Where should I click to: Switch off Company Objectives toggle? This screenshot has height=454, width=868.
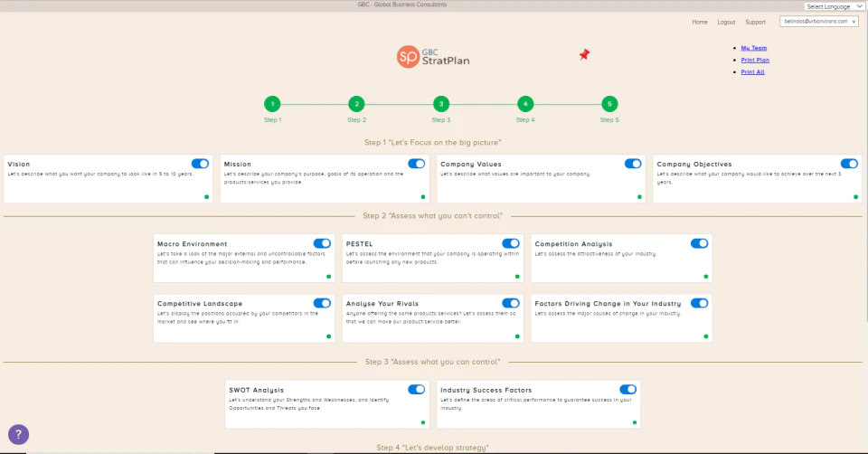tap(849, 164)
